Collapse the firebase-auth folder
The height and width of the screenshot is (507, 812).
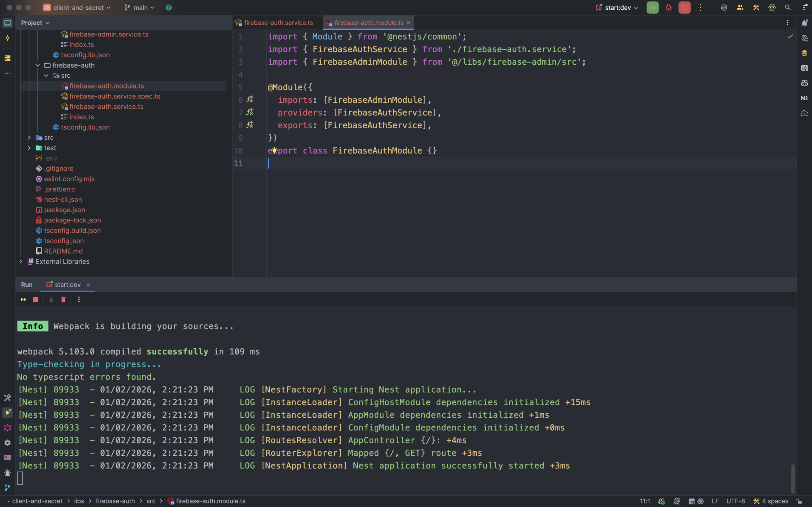click(37, 65)
